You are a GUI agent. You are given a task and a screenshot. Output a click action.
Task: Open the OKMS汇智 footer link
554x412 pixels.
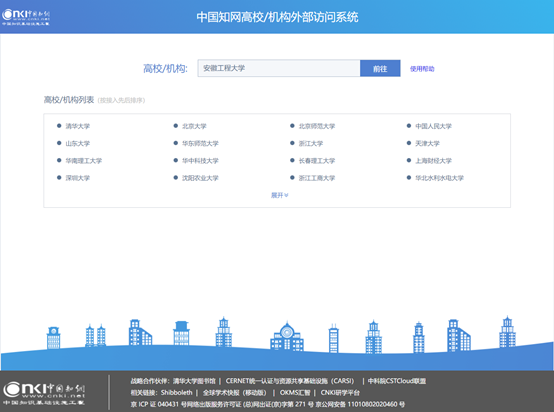click(295, 393)
